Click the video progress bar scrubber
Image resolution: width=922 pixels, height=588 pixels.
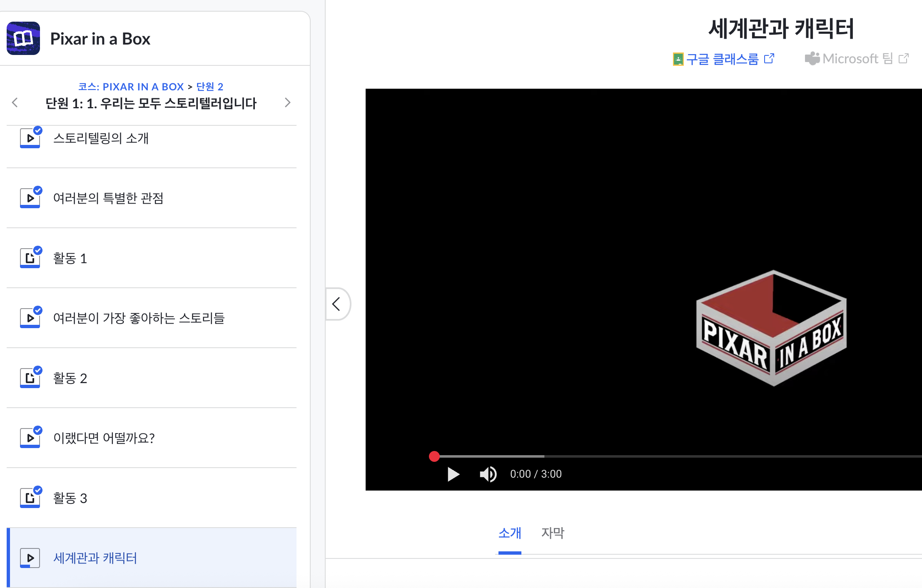pyautogui.click(x=434, y=456)
